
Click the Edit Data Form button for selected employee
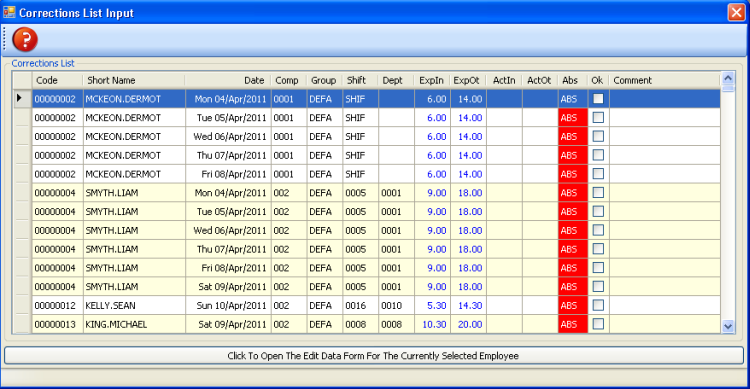coord(374,356)
